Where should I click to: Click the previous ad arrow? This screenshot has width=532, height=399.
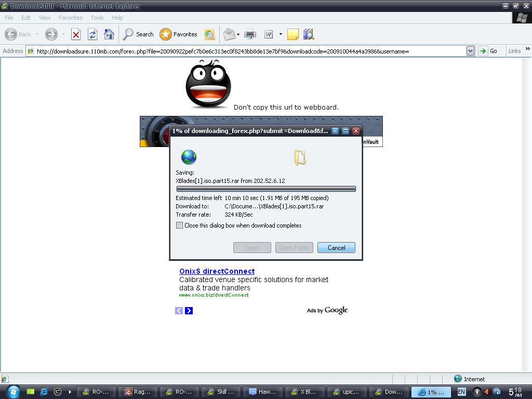click(179, 311)
